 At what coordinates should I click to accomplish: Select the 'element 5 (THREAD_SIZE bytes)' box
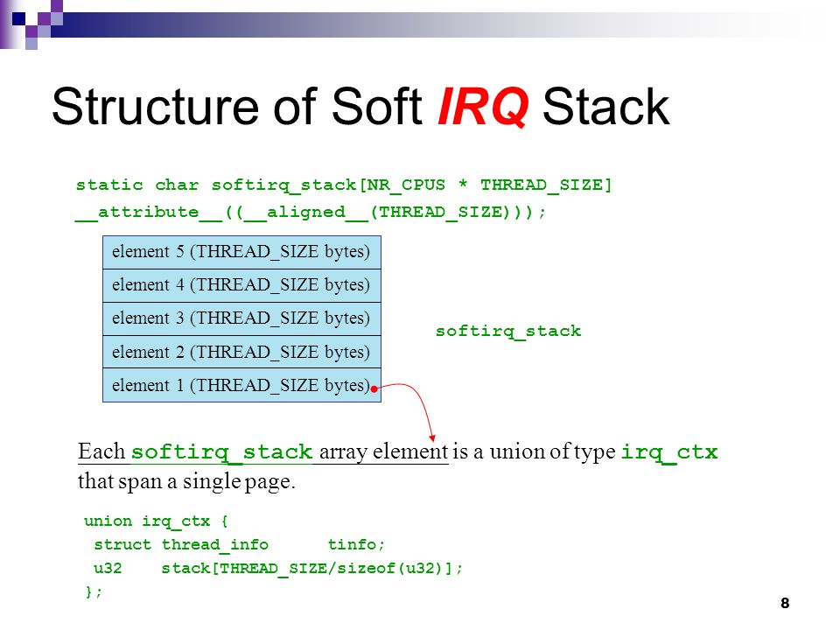241,252
